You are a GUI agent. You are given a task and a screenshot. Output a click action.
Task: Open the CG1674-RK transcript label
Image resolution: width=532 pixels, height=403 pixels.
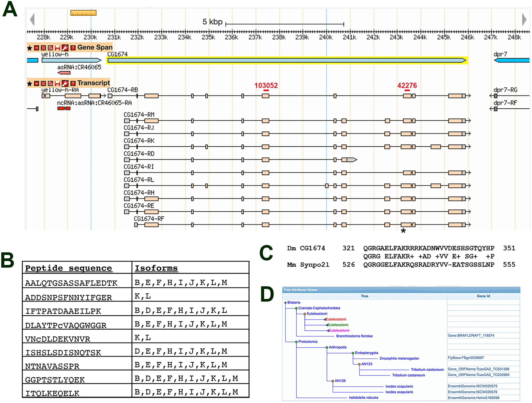(x=139, y=141)
